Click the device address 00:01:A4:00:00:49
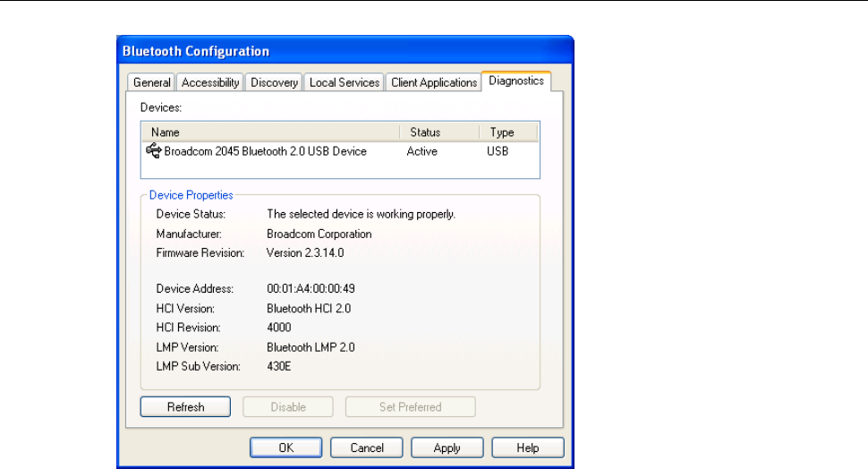 [311, 288]
